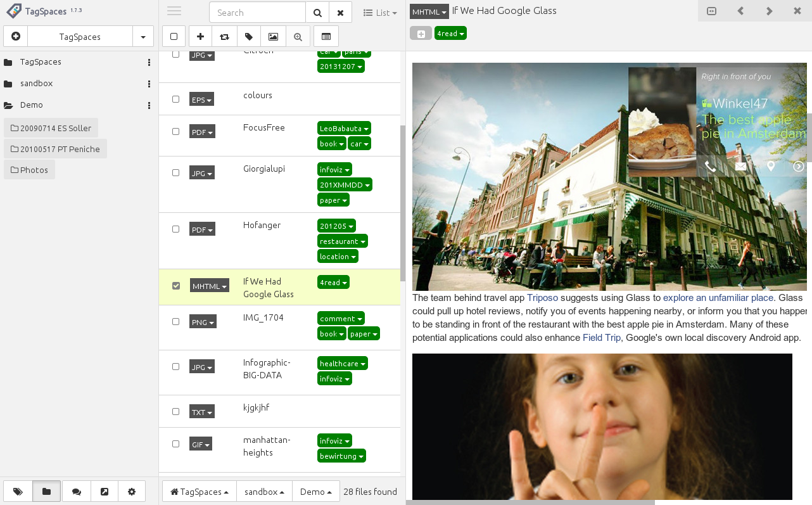The width and height of the screenshot is (812, 505).
Task: Toggle thumbnails with the picture icon
Action: point(273,37)
